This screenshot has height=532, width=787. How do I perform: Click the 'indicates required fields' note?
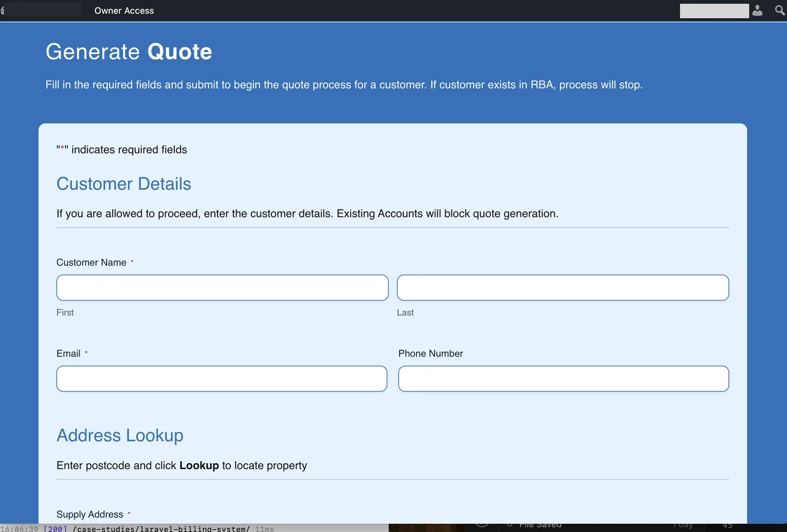click(122, 149)
